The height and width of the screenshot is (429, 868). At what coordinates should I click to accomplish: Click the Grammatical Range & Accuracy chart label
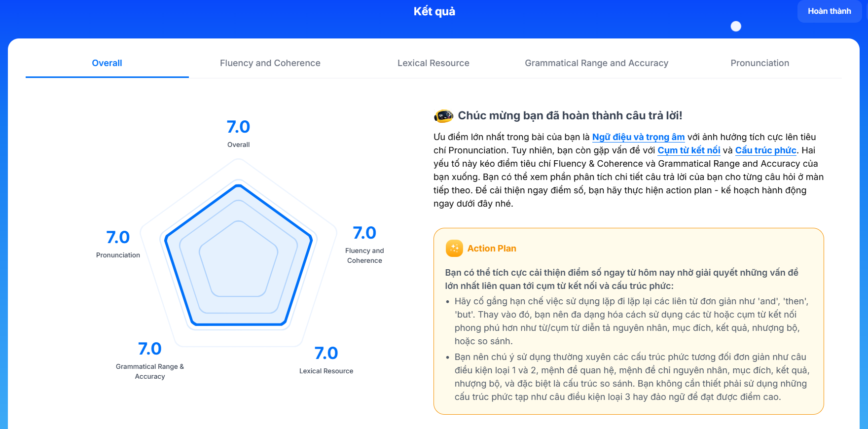point(150,371)
